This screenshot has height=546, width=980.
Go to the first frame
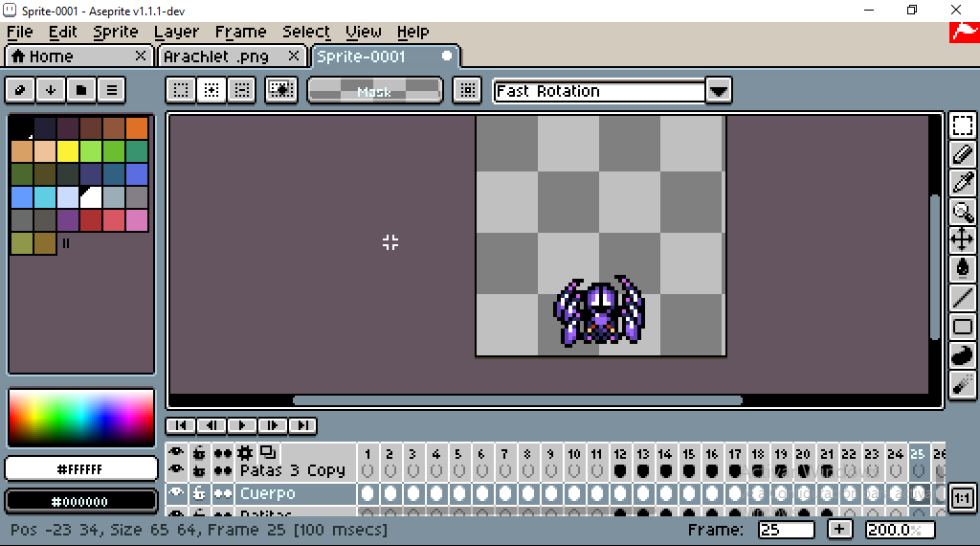(x=181, y=425)
